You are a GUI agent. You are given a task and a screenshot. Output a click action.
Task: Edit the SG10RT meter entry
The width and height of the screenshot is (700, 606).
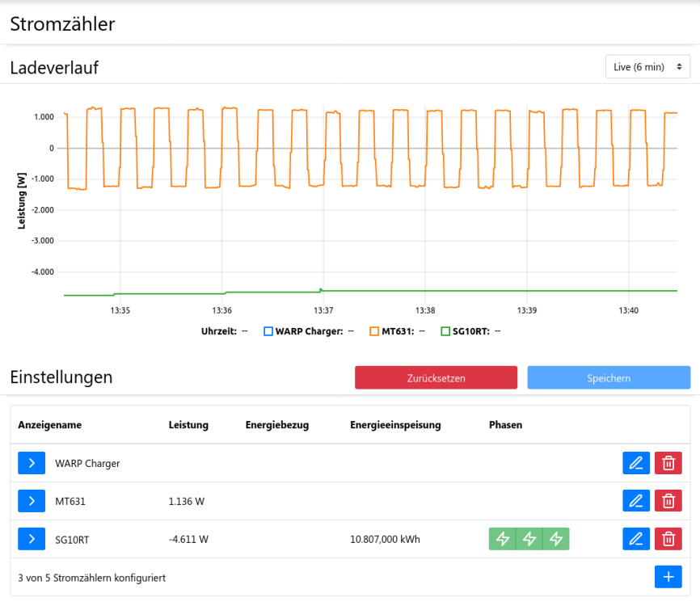coord(635,539)
